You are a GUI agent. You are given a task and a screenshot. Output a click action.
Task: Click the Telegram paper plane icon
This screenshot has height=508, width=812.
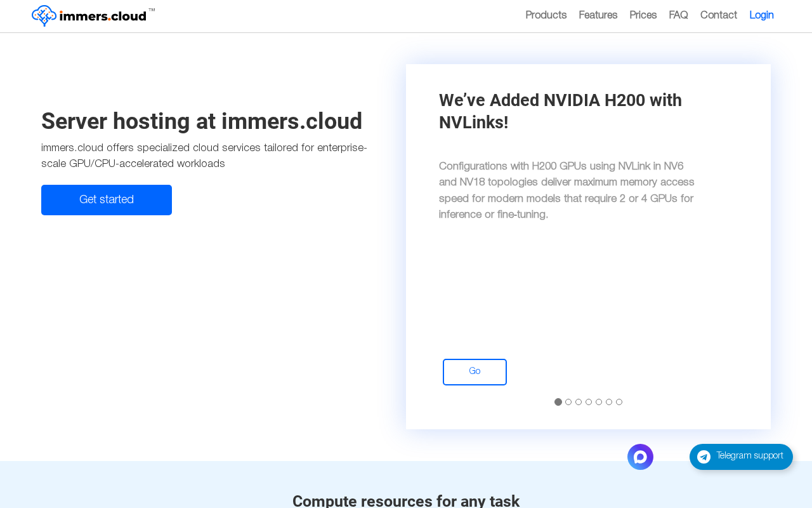(704, 457)
